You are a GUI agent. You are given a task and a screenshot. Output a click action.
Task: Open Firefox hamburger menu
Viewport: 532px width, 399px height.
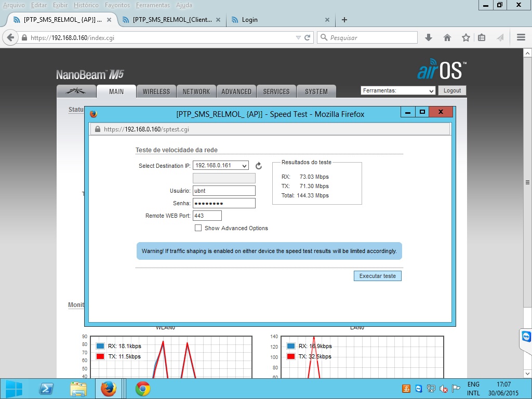(x=521, y=37)
